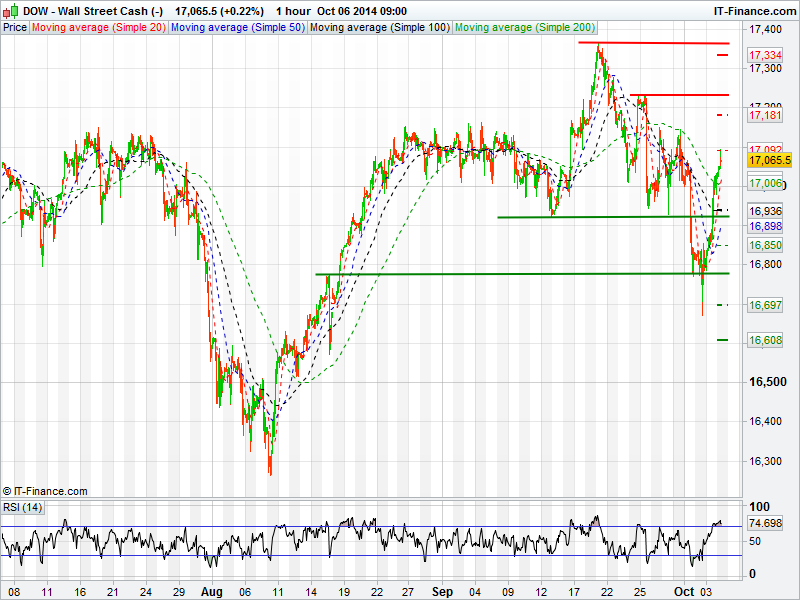Click the top red resistance line
Image resolution: width=800 pixels, height=600 pixels.
pos(654,43)
